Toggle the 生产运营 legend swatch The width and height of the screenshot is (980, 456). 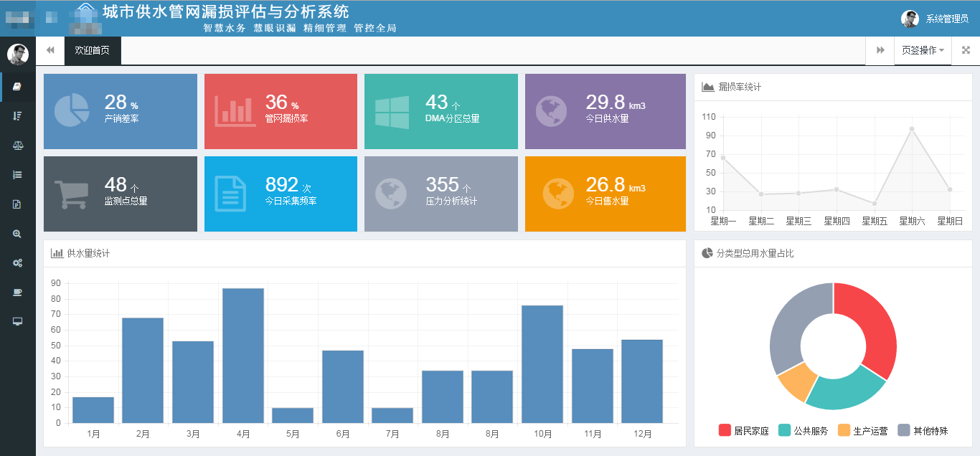844,430
